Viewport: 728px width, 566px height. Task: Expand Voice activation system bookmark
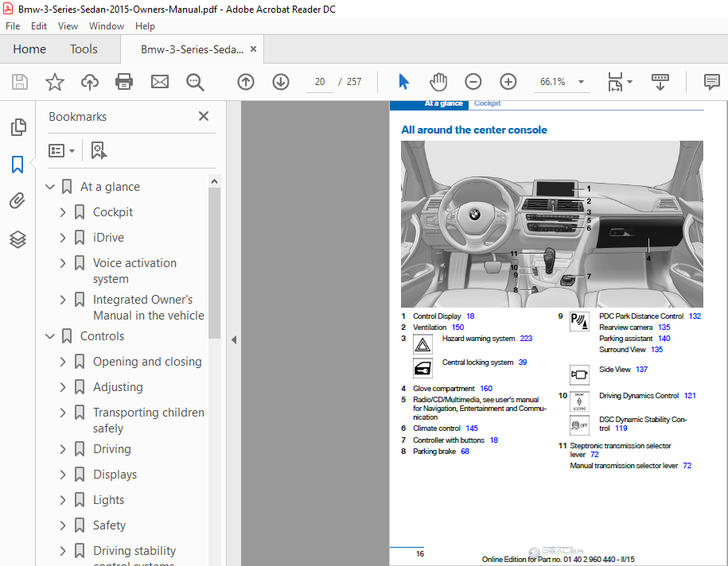point(63,263)
